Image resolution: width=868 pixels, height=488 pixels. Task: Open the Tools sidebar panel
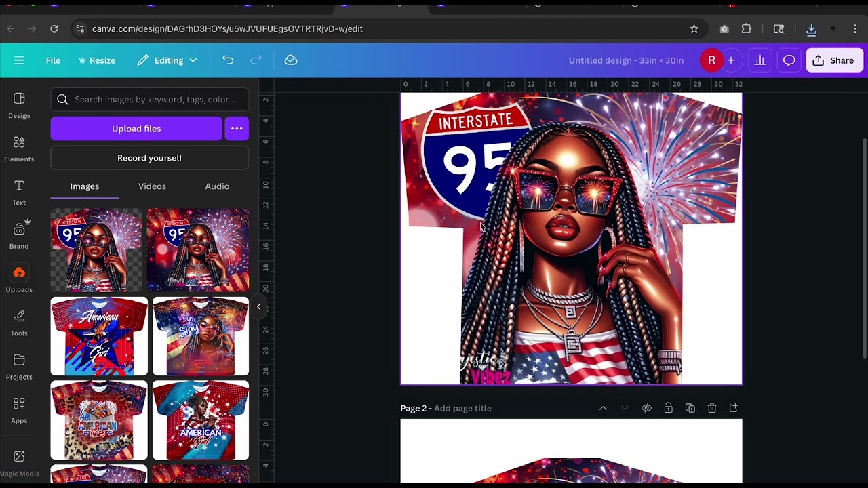click(19, 323)
